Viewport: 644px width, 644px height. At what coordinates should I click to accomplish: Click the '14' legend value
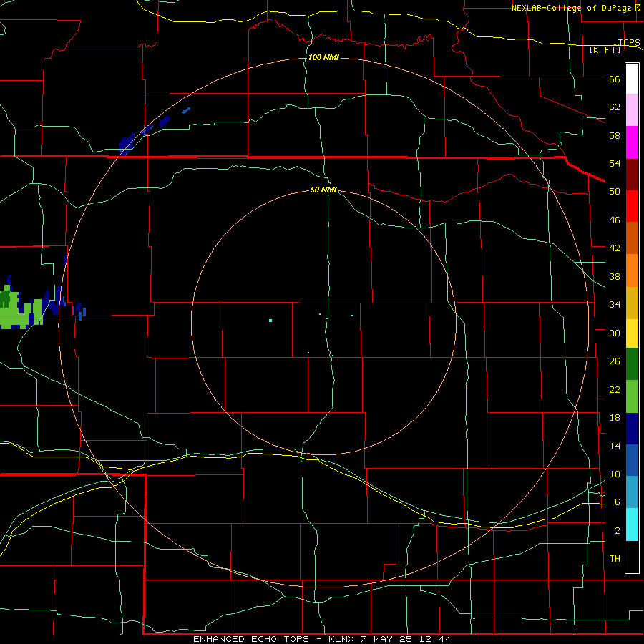(615, 446)
